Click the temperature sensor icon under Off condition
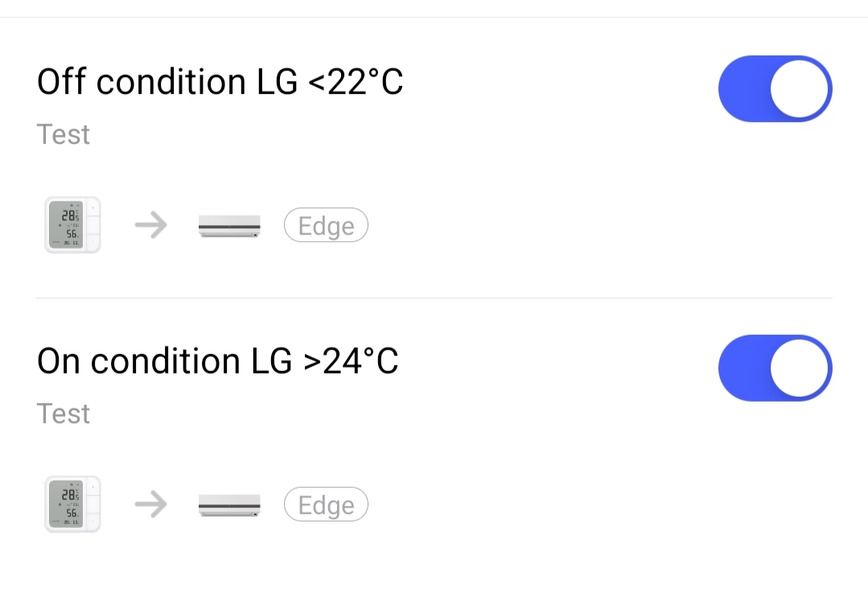The height and width of the screenshot is (602, 868). coord(72,226)
